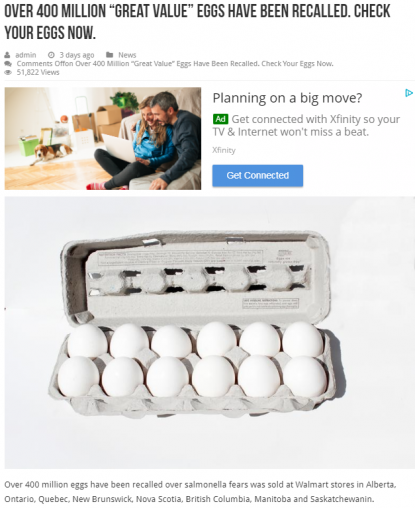Click the author person icon beside admin
The image size is (415, 508).
tap(7, 55)
